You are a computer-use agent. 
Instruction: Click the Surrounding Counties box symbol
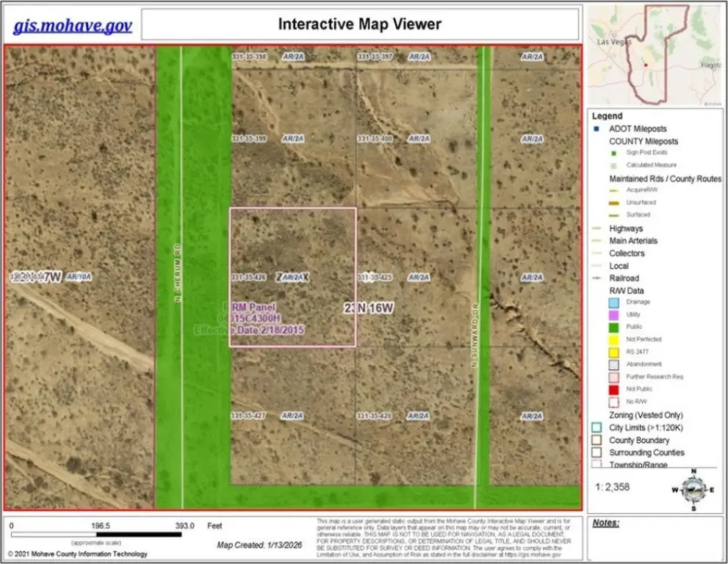[597, 453]
